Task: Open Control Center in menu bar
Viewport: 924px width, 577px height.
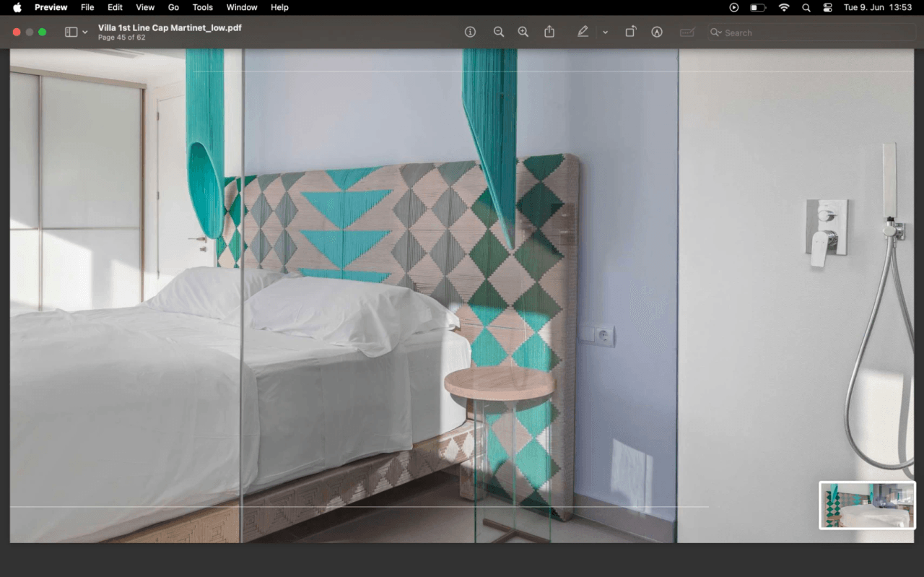Action: 827,7
